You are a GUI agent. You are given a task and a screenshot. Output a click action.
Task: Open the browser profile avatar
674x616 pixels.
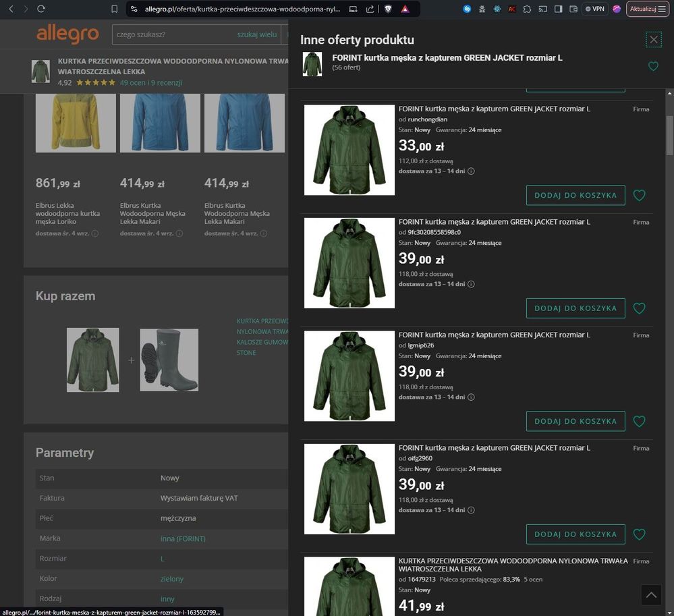coord(617,9)
